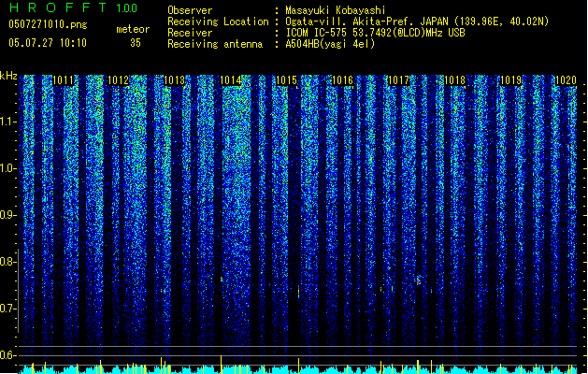Image resolution: width=588 pixels, height=374 pixels.
Task: Click the red meteor echo near 1014
Action: [222, 279]
